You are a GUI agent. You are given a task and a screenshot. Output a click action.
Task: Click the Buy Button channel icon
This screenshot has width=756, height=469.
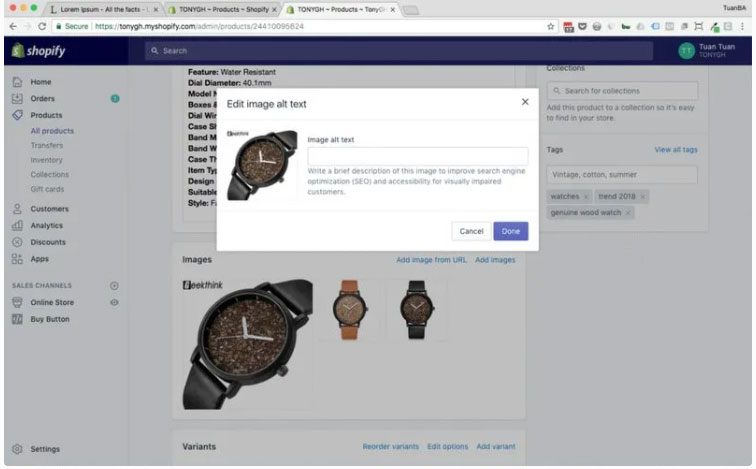[17, 319]
